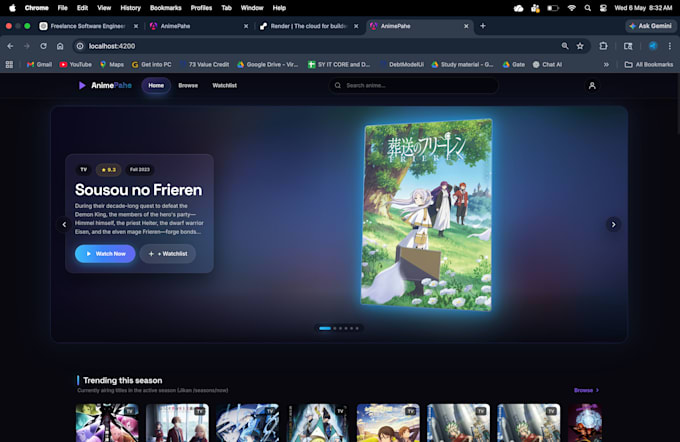This screenshot has width=680, height=442.
Task: Follow the Browse link beside Trending
Action: pos(586,390)
